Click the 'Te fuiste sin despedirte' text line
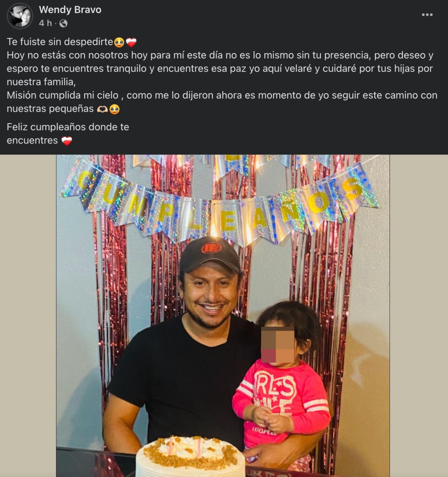The height and width of the screenshot is (477, 448). coord(60,42)
